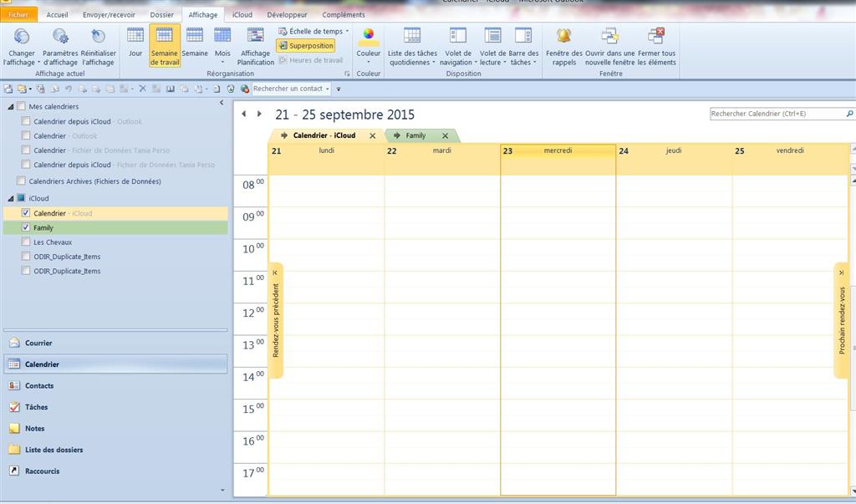Screen dimensions: 856x504
Task: Switch to full Semaine view
Action: pos(194,43)
